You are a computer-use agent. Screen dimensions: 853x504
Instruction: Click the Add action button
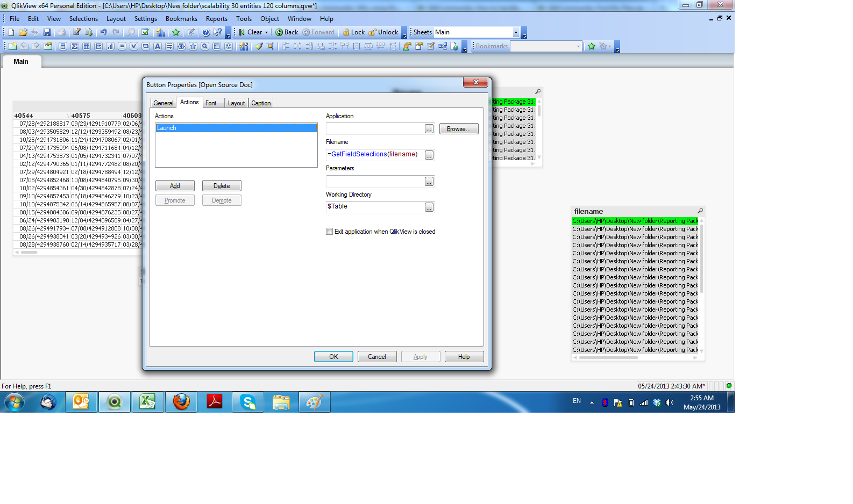(x=175, y=186)
